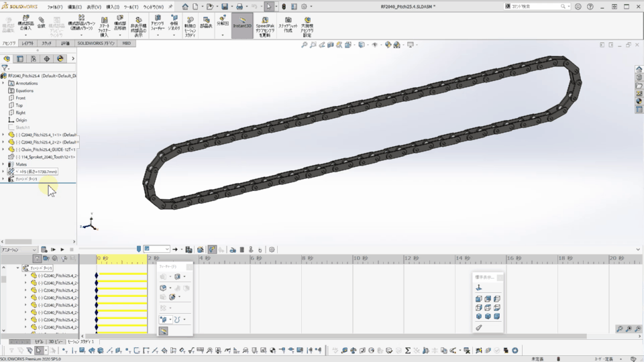The height and width of the screenshot is (362, 644).
Task: Open the PropertyManager tab icon
Action: pyautogui.click(x=20, y=59)
